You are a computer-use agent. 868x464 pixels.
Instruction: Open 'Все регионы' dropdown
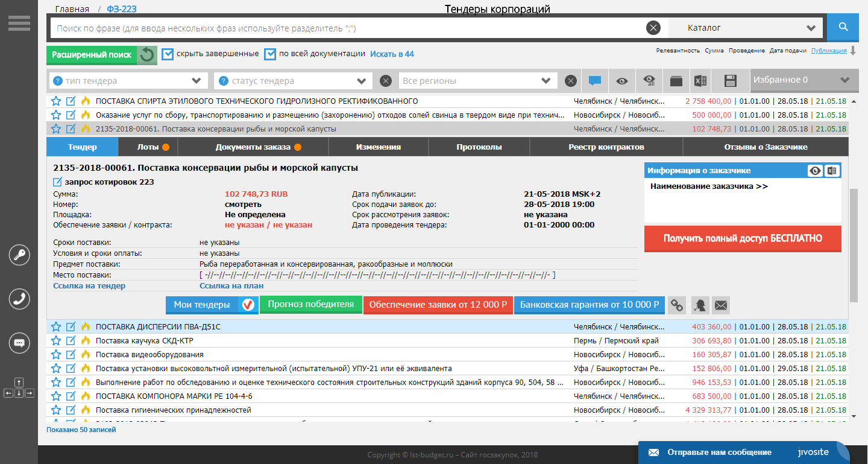[x=478, y=81]
